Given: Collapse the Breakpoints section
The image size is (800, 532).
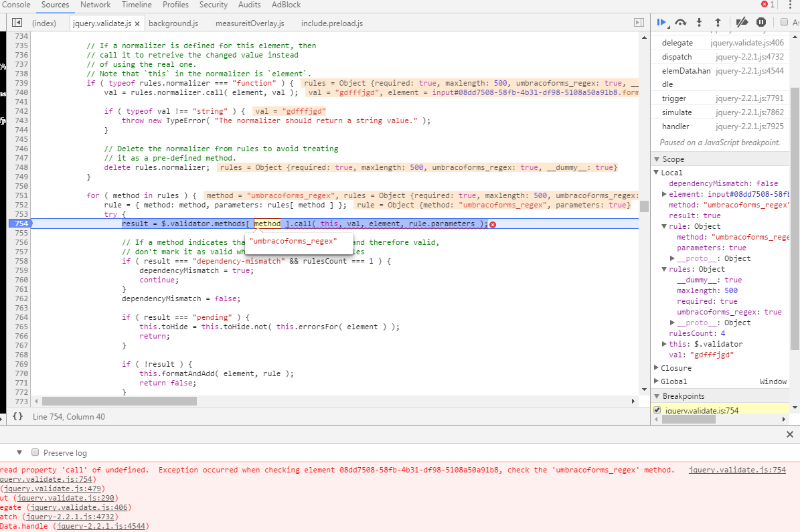Looking at the screenshot, I should point(657,395).
